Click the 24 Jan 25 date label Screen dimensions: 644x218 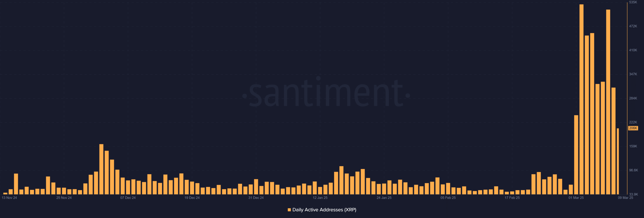coord(384,198)
